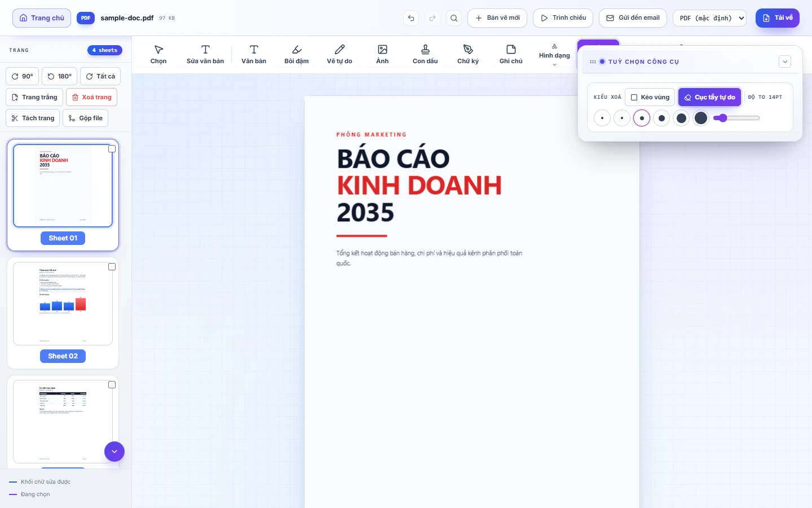812x508 pixels.
Task: Expand the Hình dạng shapes dropdown
Action: coord(554,55)
